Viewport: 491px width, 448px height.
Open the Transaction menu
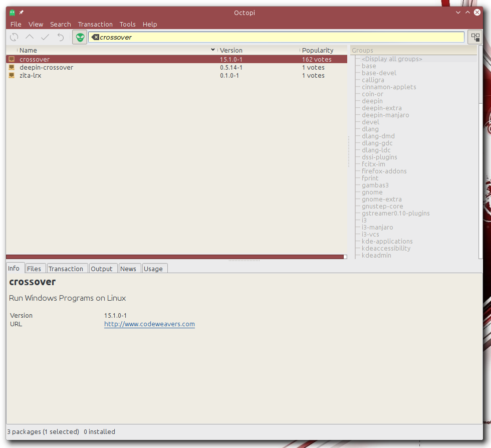pyautogui.click(x=95, y=24)
